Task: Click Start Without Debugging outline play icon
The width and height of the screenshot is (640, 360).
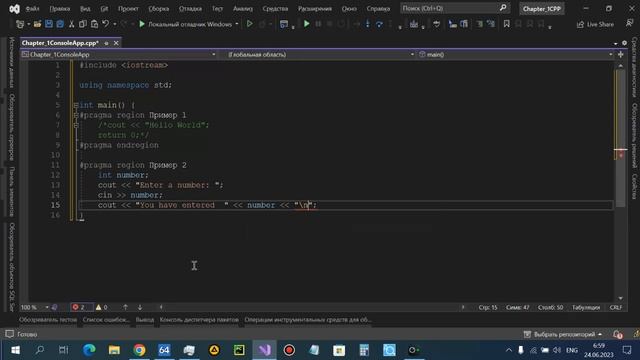Action: pos(249,24)
